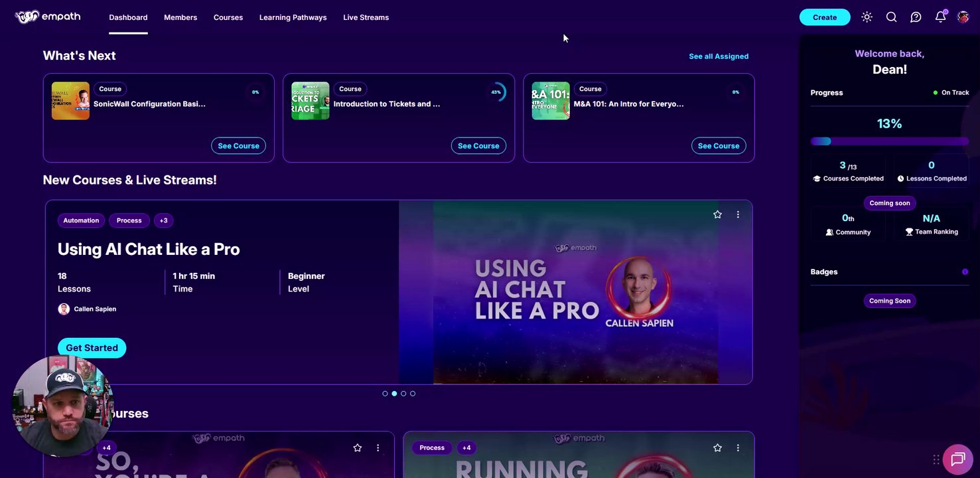
Task: Expand the +3 tags chip
Action: tap(164, 220)
